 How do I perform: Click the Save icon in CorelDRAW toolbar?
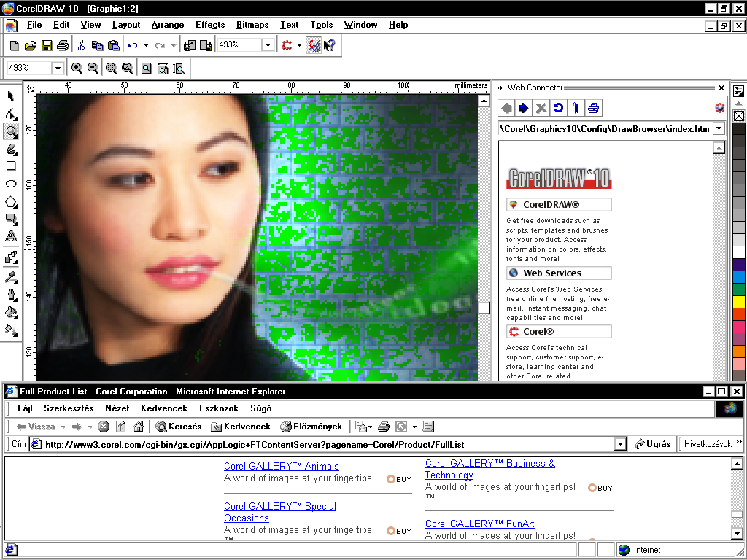[47, 45]
